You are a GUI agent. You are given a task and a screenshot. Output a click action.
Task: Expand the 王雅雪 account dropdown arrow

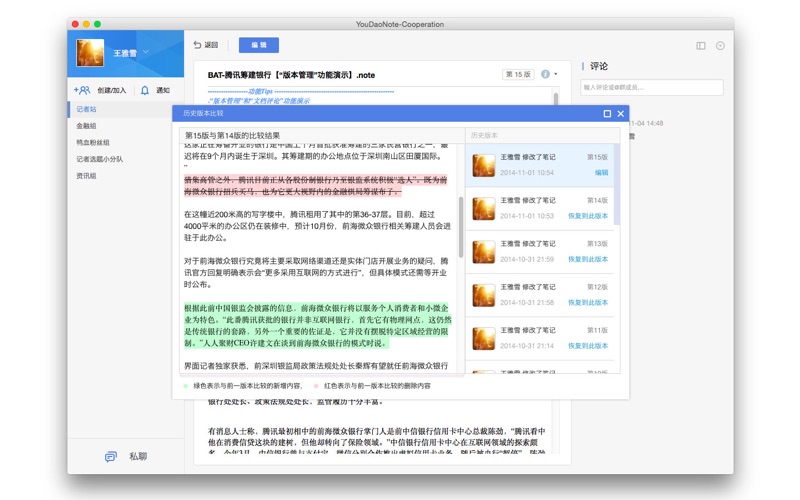[146, 52]
